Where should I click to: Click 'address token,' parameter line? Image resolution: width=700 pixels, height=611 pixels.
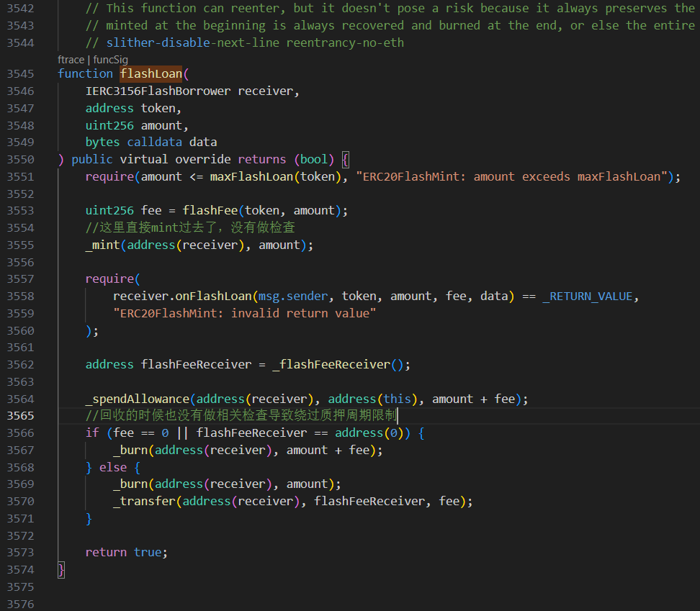tap(133, 109)
